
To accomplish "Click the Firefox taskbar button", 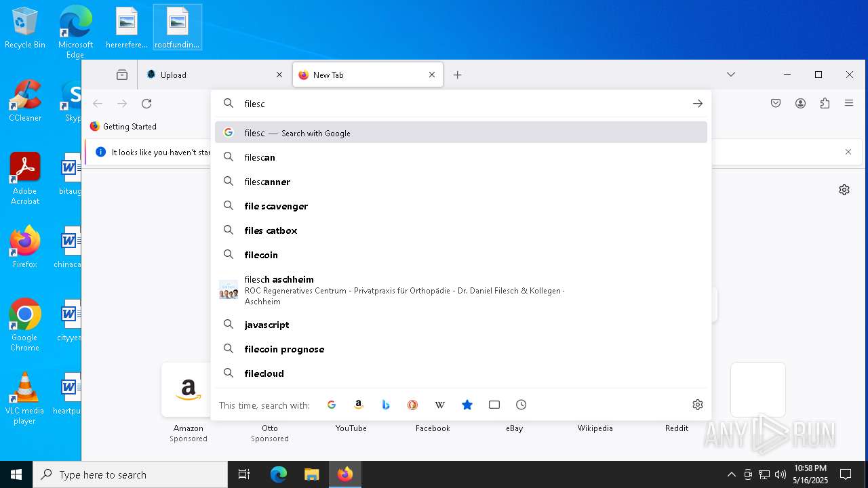I will point(344,474).
